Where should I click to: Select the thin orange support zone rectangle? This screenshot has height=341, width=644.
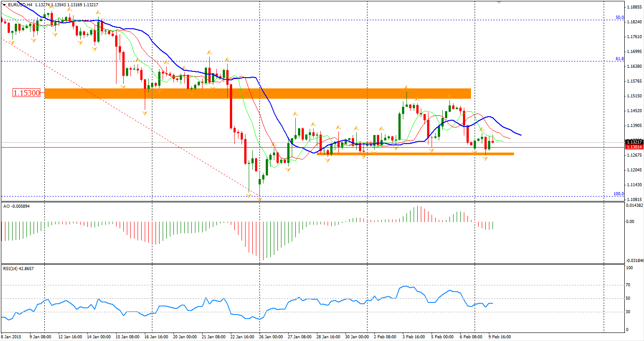415,154
